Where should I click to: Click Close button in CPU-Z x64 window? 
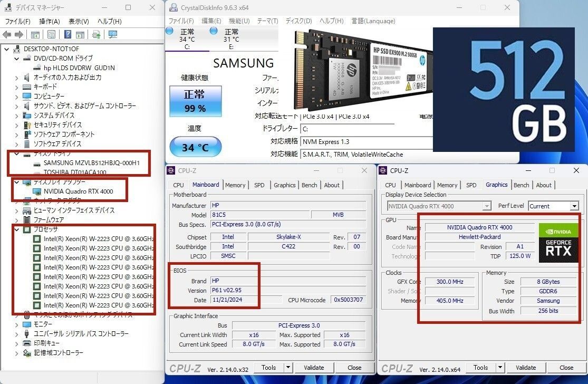(x=566, y=368)
